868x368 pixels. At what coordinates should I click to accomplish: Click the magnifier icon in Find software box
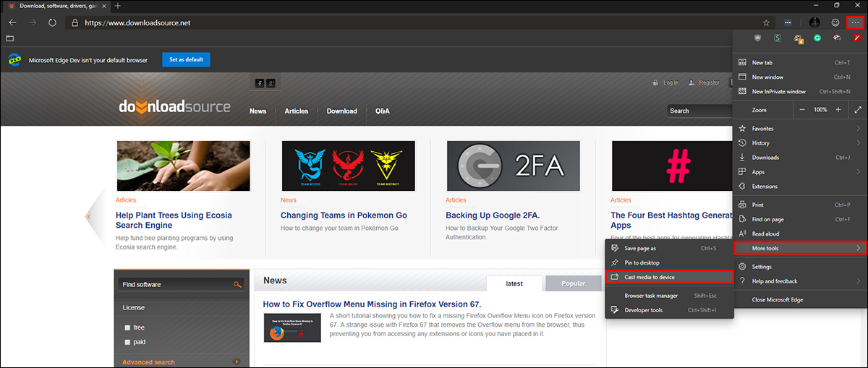click(237, 285)
